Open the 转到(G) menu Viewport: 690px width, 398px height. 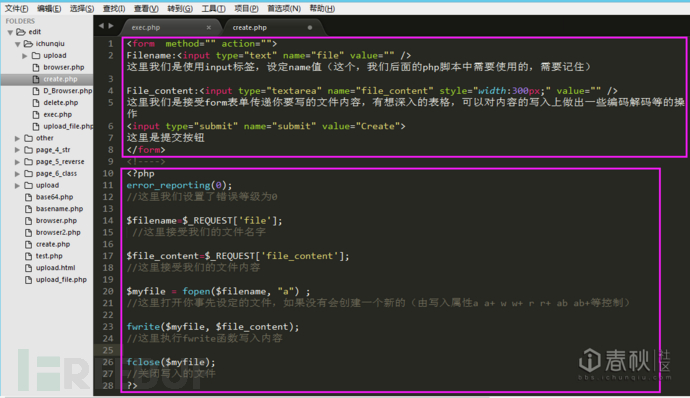[x=180, y=8]
